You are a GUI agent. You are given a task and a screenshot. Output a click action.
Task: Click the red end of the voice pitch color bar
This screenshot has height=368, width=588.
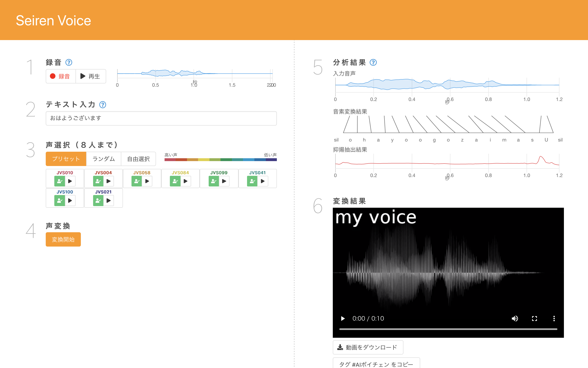tap(170, 160)
